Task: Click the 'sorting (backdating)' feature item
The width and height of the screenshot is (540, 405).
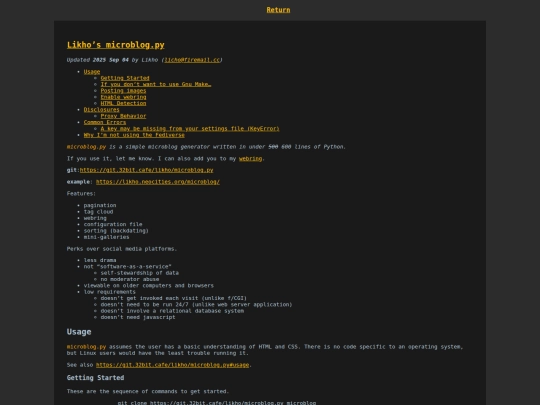Action: tap(116, 231)
